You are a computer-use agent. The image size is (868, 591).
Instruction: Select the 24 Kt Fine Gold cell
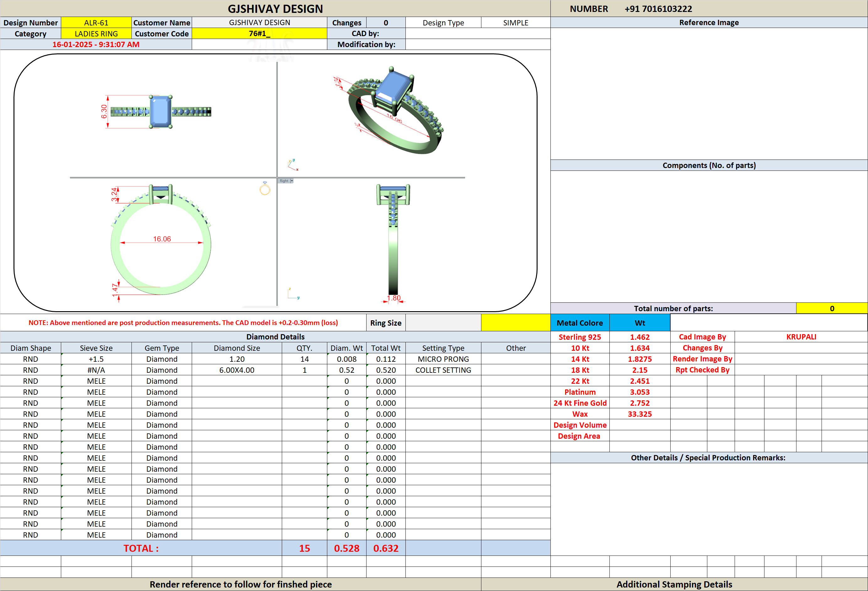[x=580, y=403]
